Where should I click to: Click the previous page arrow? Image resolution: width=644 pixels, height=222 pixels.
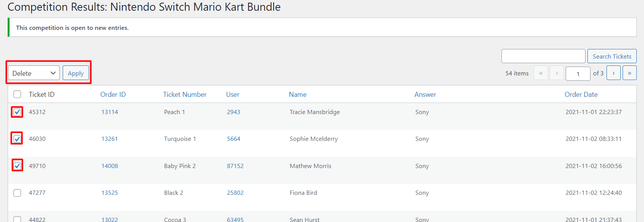[x=557, y=73]
